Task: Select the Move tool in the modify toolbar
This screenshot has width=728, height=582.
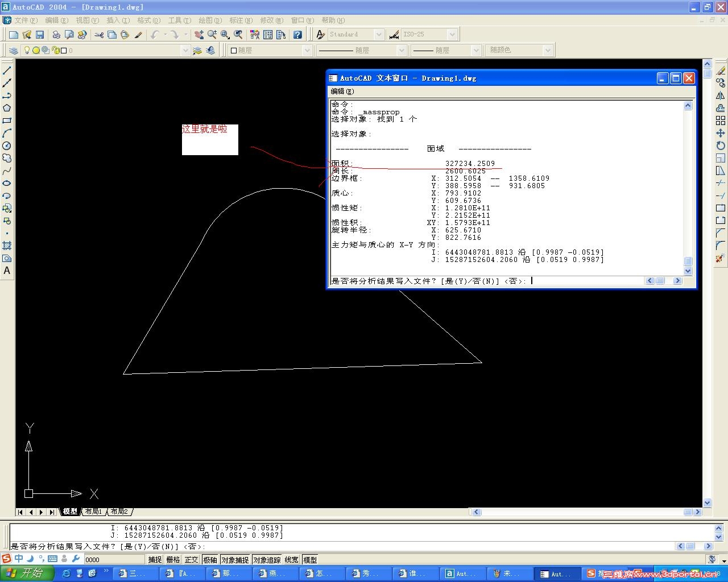Action: 721,133
